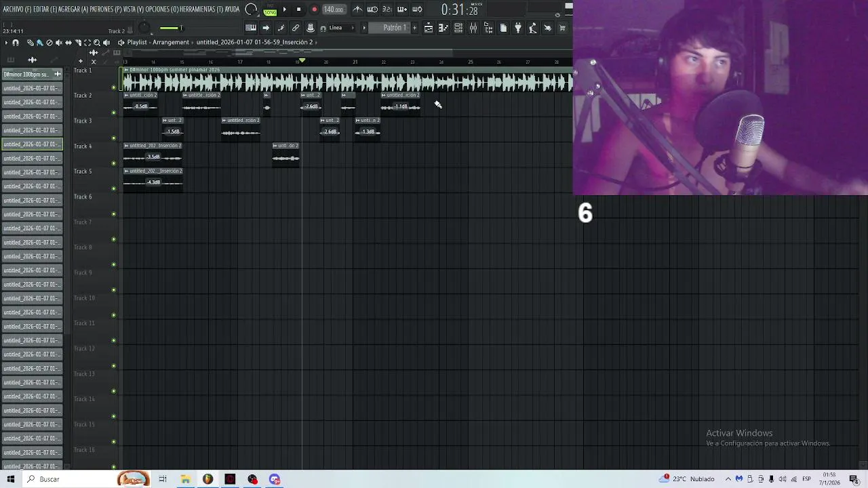Mute Track 1 with its green dot

pyautogui.click(x=113, y=87)
